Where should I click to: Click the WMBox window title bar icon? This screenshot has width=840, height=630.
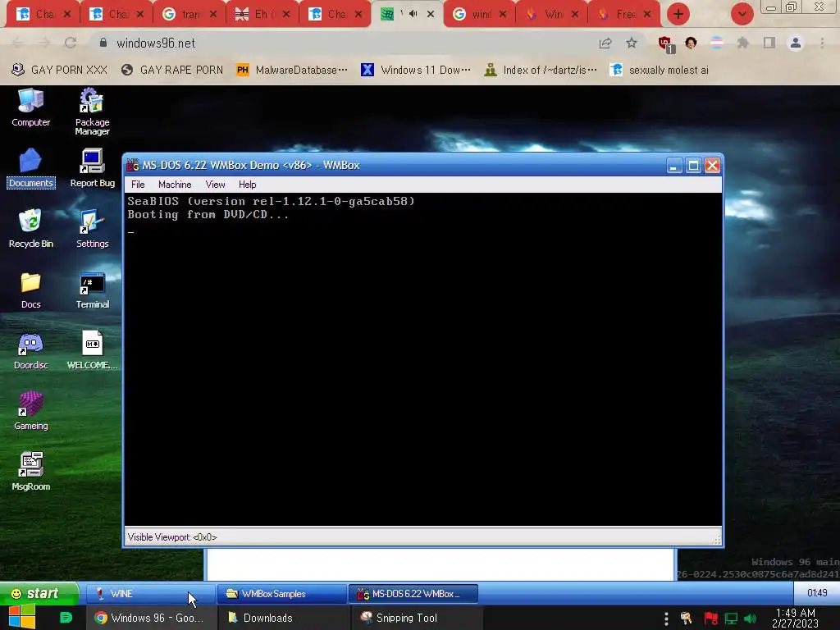(132, 165)
